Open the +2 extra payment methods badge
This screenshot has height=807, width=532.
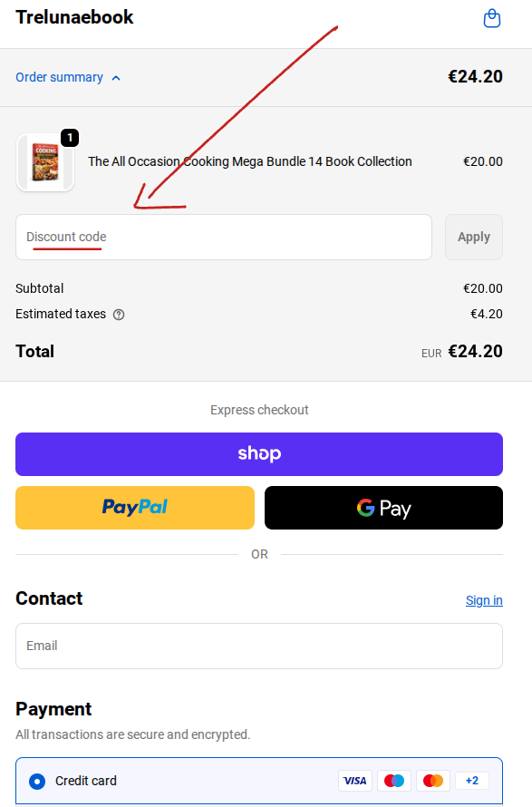click(x=471, y=780)
